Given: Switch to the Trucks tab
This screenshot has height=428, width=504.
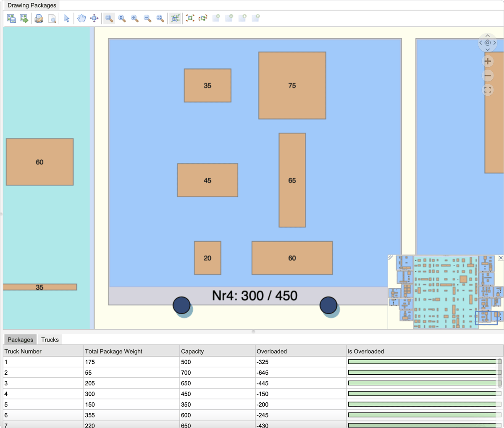Looking at the screenshot, I should tap(50, 339).
